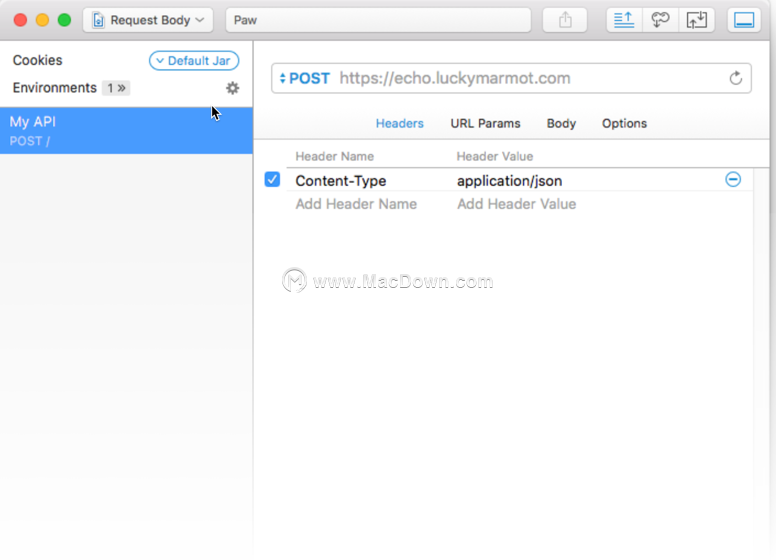Select the My API POST request
The width and height of the screenshot is (776, 560).
(x=126, y=131)
